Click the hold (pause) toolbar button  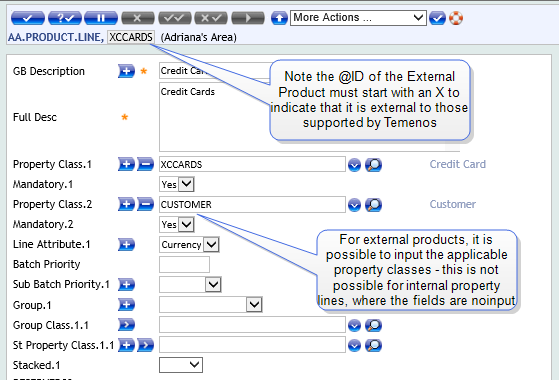click(x=101, y=18)
